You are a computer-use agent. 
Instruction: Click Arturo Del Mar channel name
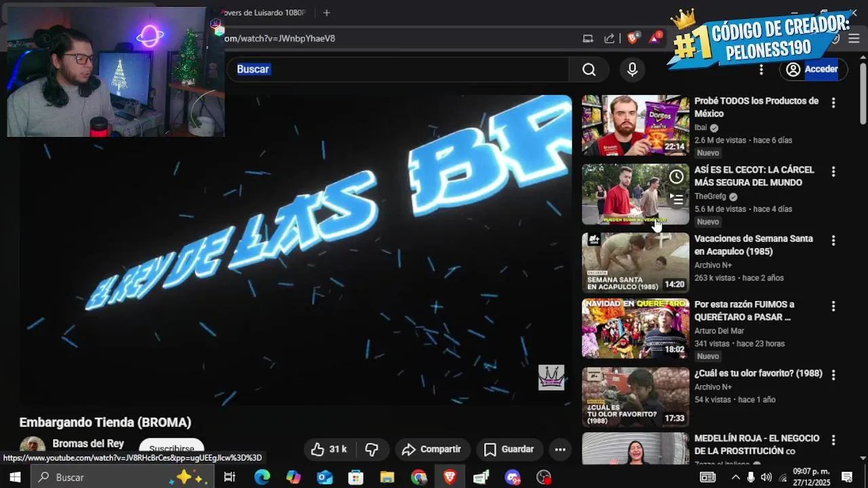(x=719, y=331)
